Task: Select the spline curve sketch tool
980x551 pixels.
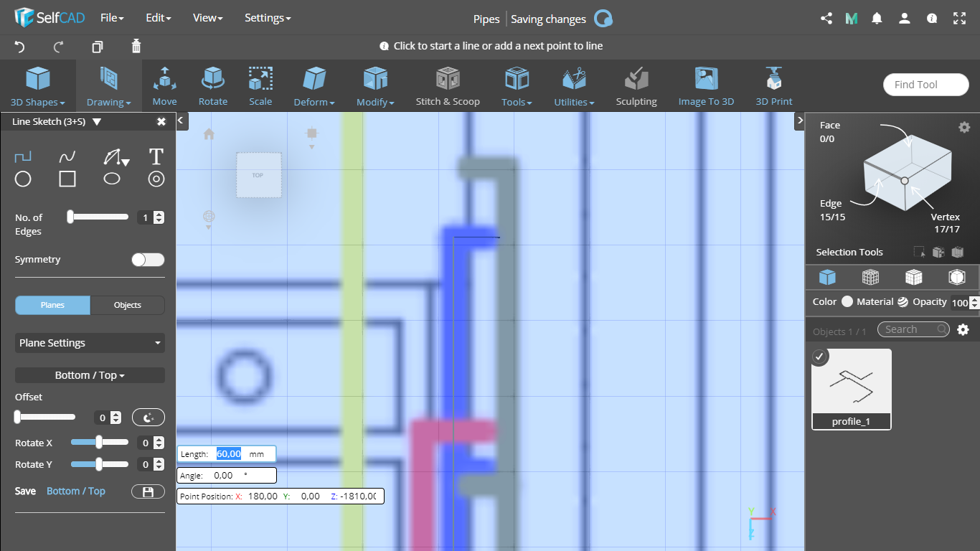Action: [x=67, y=156]
